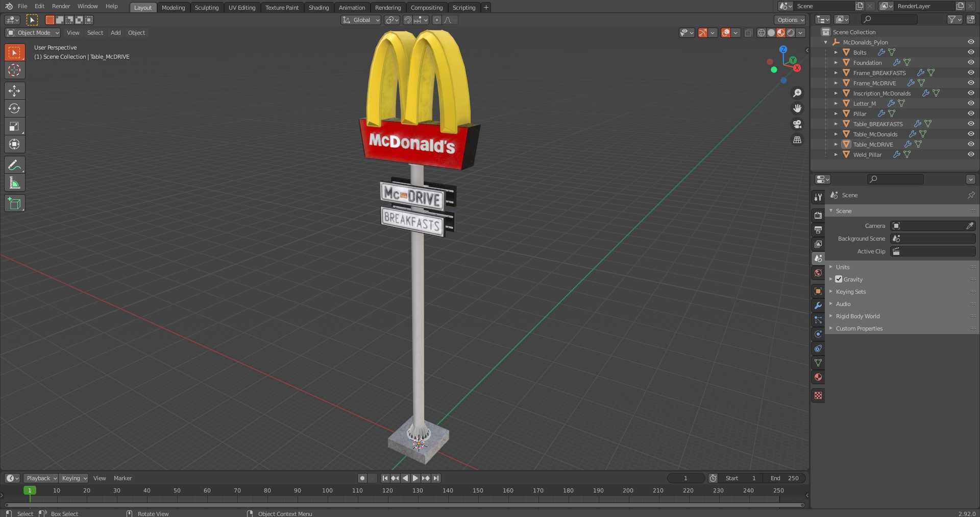Choose the Select Box tool

14,52
